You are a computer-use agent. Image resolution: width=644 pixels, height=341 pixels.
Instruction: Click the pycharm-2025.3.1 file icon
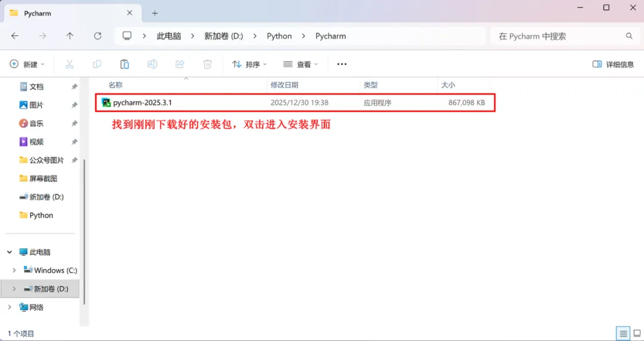point(106,103)
